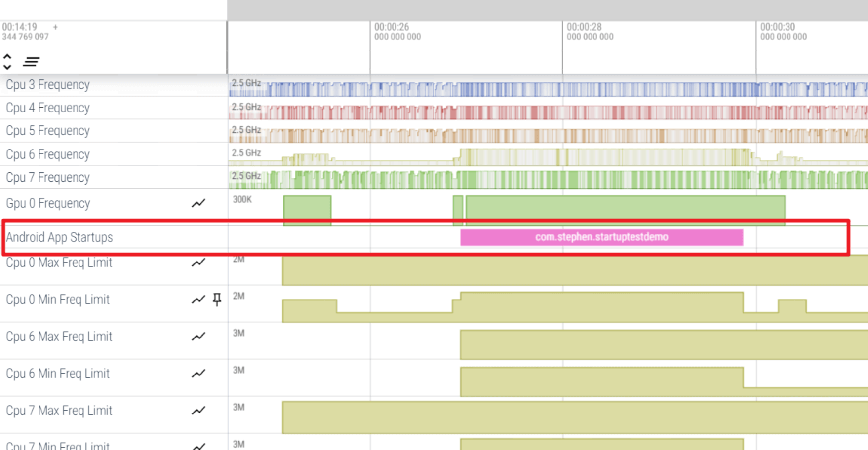Click the track filter lines icon

tap(31, 62)
